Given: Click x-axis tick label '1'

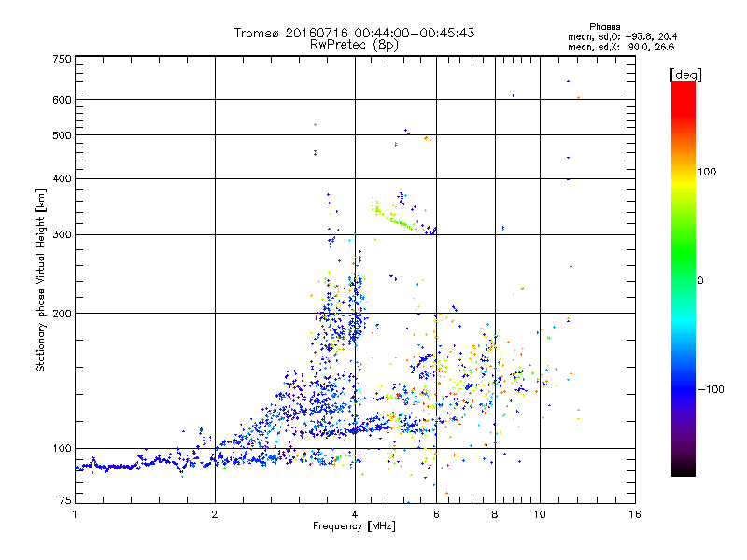Looking at the screenshot, I should pyautogui.click(x=75, y=514).
